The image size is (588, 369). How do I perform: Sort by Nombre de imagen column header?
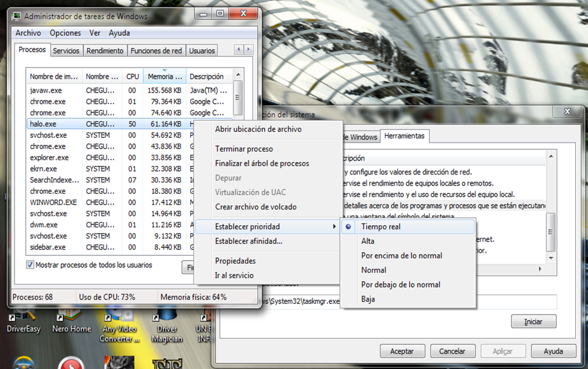click(54, 76)
